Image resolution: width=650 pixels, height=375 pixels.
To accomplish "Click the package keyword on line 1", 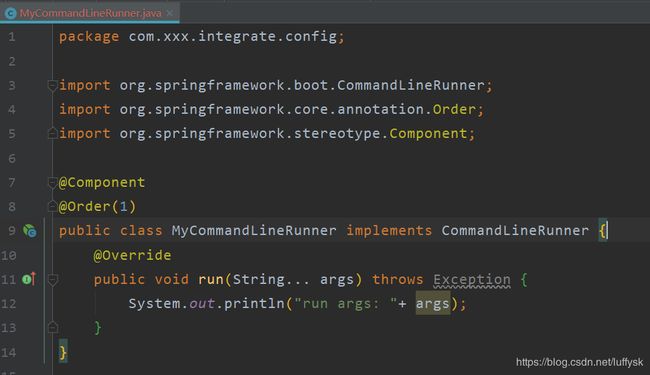I will pyautogui.click(x=89, y=37).
